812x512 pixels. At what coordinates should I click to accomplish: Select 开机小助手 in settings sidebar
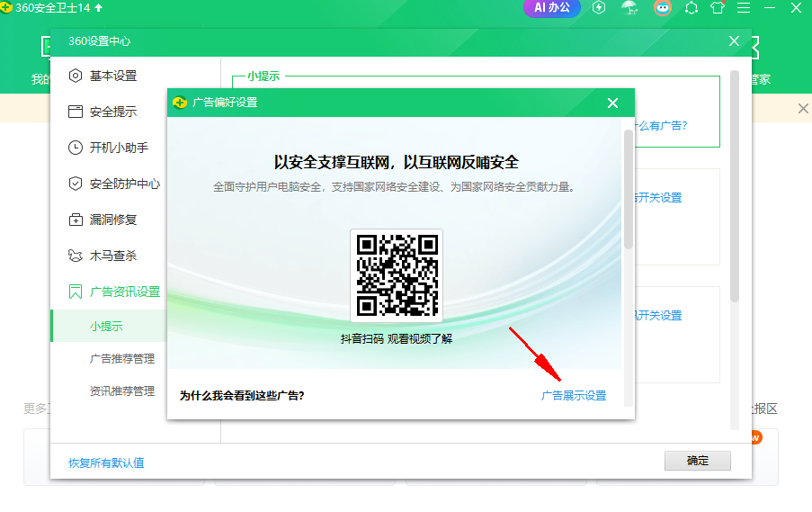119,148
